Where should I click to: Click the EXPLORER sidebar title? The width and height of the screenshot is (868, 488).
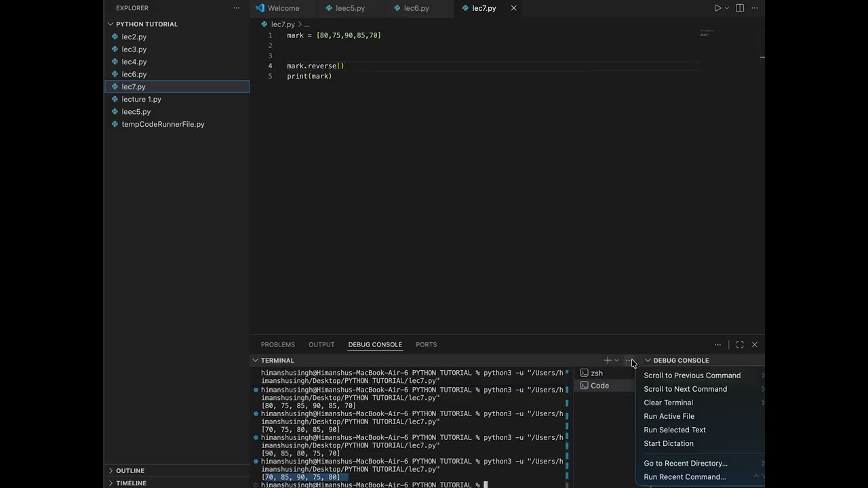[x=132, y=8]
